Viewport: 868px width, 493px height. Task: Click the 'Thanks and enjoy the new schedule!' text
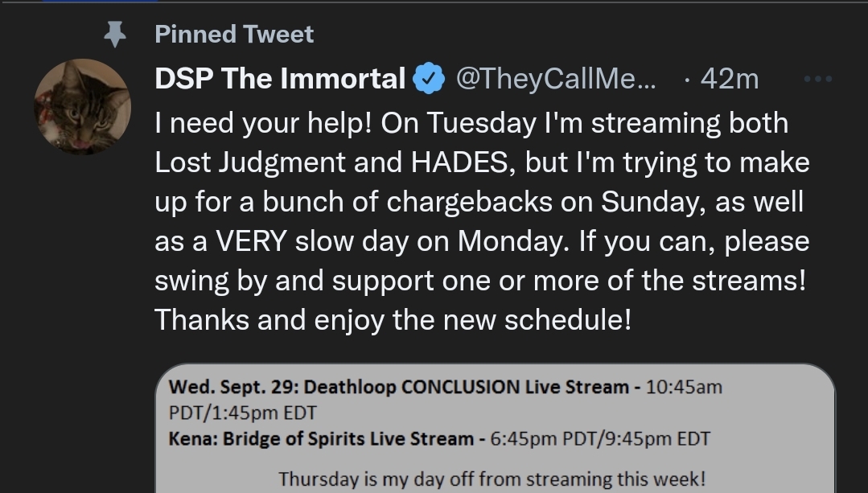coord(393,320)
